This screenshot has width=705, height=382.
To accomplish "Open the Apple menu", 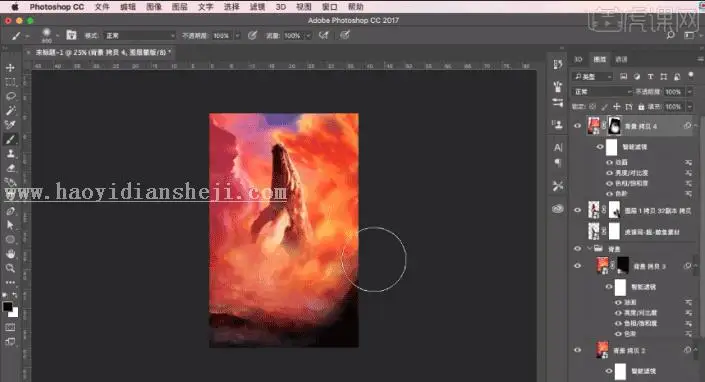I will coord(15,7).
